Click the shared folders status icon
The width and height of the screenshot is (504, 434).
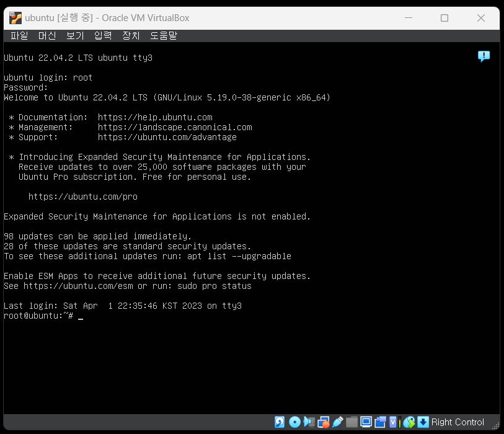click(351, 422)
